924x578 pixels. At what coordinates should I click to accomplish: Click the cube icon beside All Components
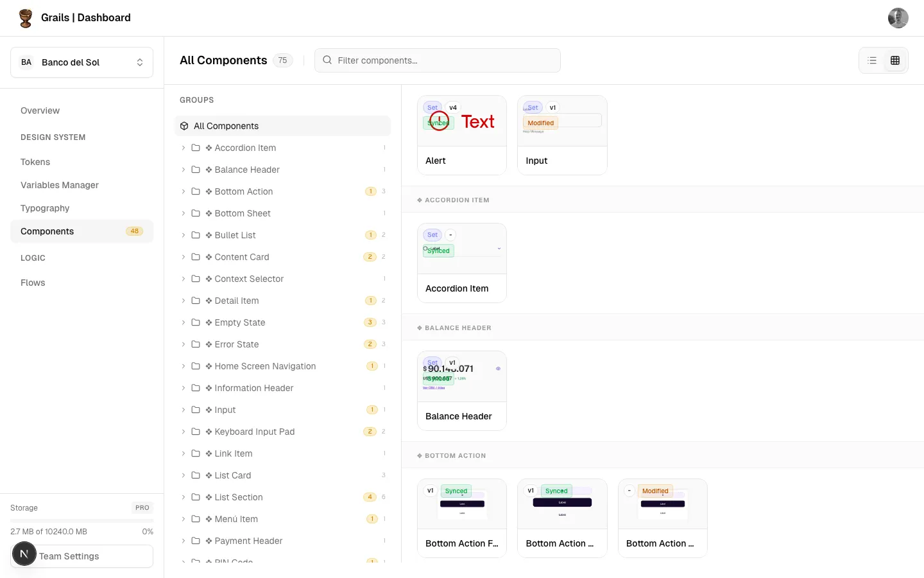click(184, 126)
